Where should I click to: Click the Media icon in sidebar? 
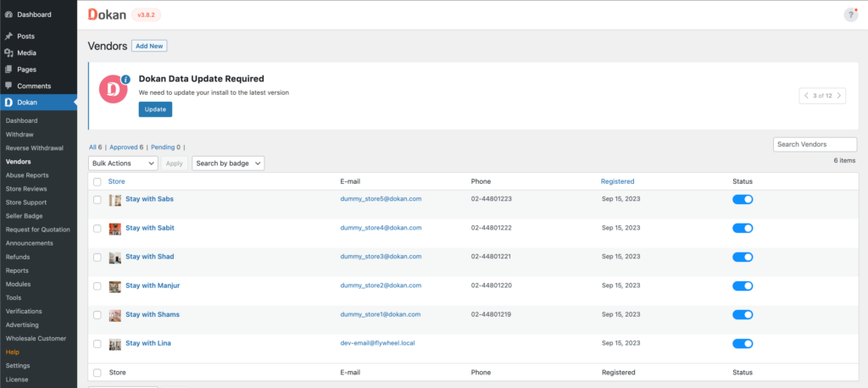pos(8,53)
